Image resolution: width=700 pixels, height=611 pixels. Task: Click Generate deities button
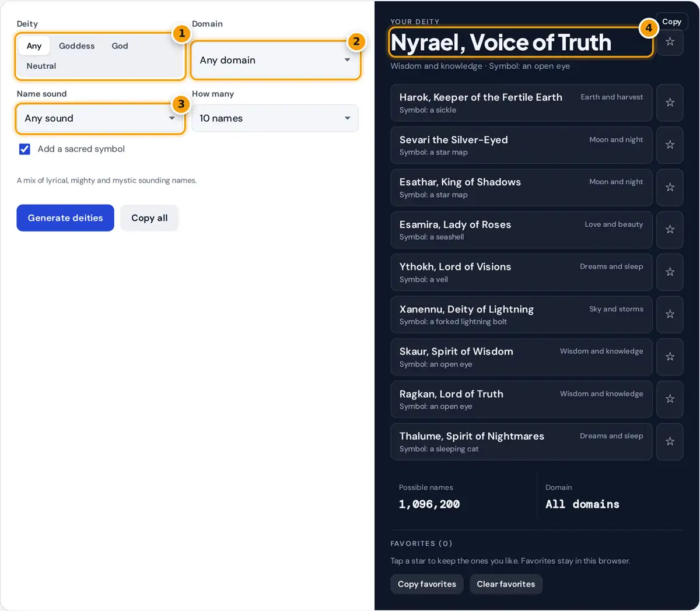click(65, 218)
